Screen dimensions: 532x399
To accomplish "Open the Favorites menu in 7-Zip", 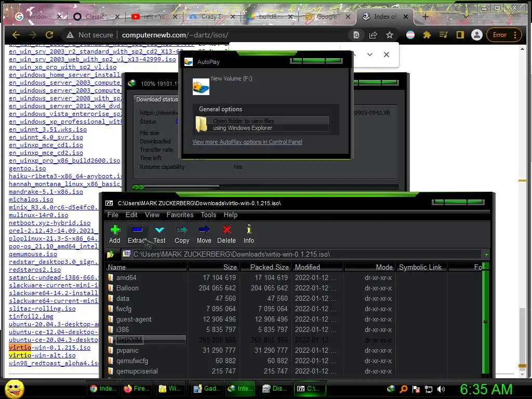I will 180,215.
